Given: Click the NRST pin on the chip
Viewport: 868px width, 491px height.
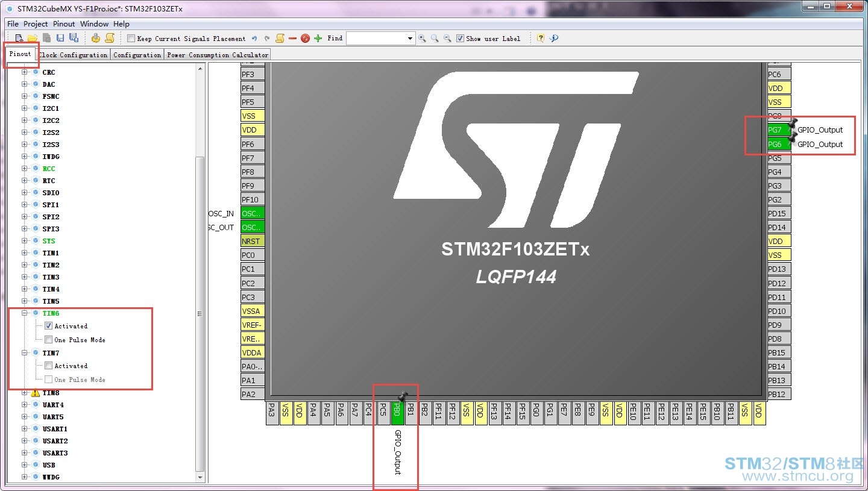Looking at the screenshot, I should point(253,241).
